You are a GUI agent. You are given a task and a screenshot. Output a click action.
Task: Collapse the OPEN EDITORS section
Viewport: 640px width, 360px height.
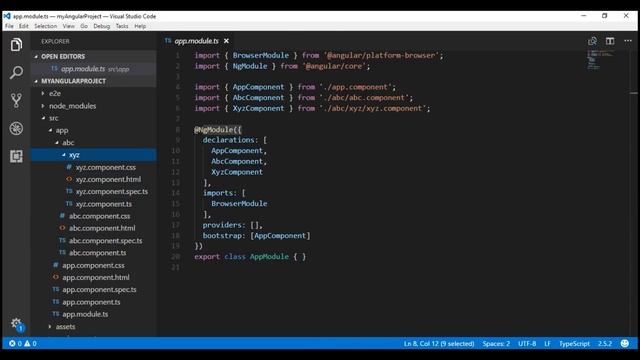point(94,56)
